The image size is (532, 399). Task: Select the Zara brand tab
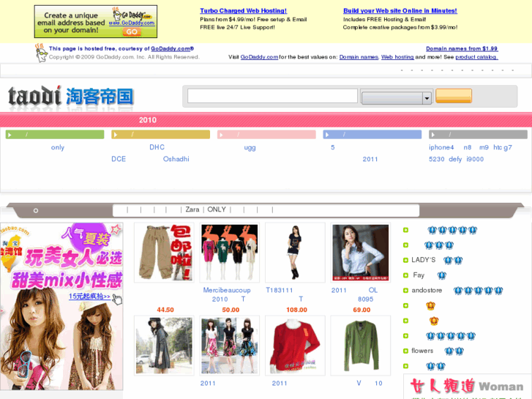pyautogui.click(x=192, y=209)
